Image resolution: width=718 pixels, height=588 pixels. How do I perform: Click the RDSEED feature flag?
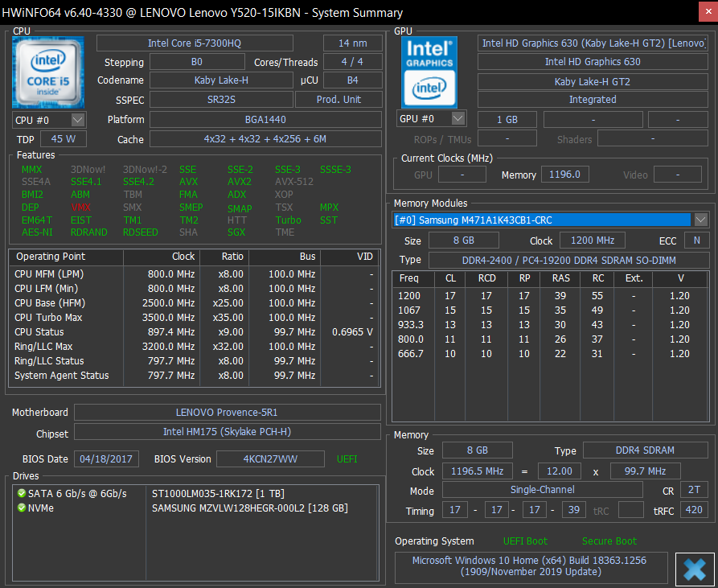(x=141, y=232)
